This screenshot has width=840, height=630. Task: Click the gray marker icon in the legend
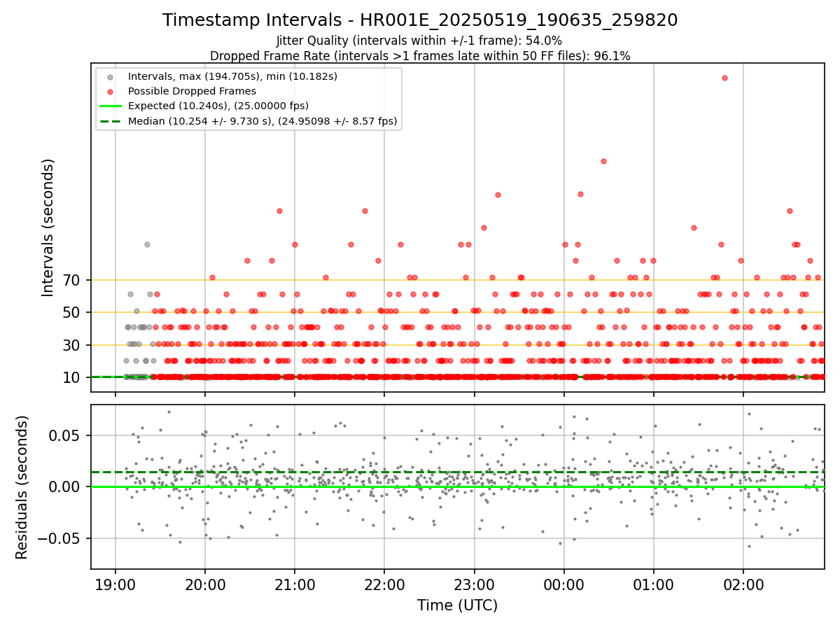point(110,76)
